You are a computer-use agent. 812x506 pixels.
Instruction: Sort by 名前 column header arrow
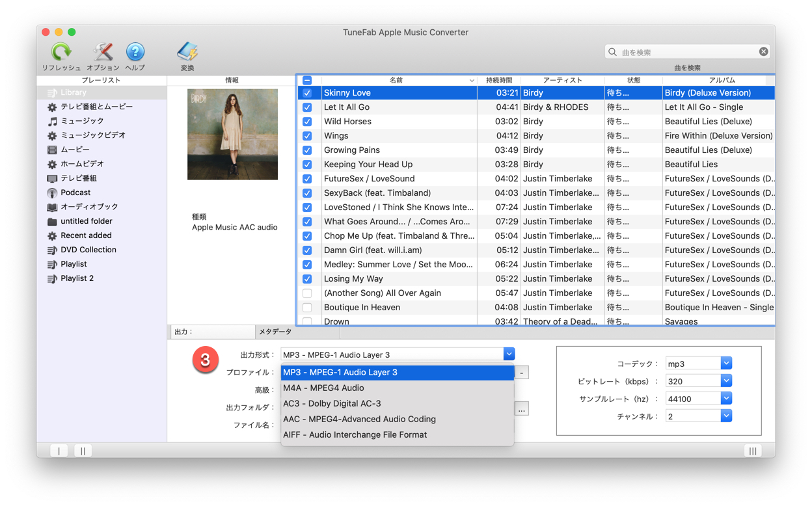click(x=472, y=81)
